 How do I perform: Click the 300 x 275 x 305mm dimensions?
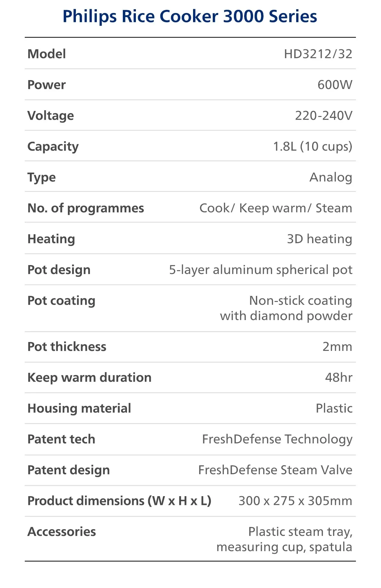[x=295, y=501]
